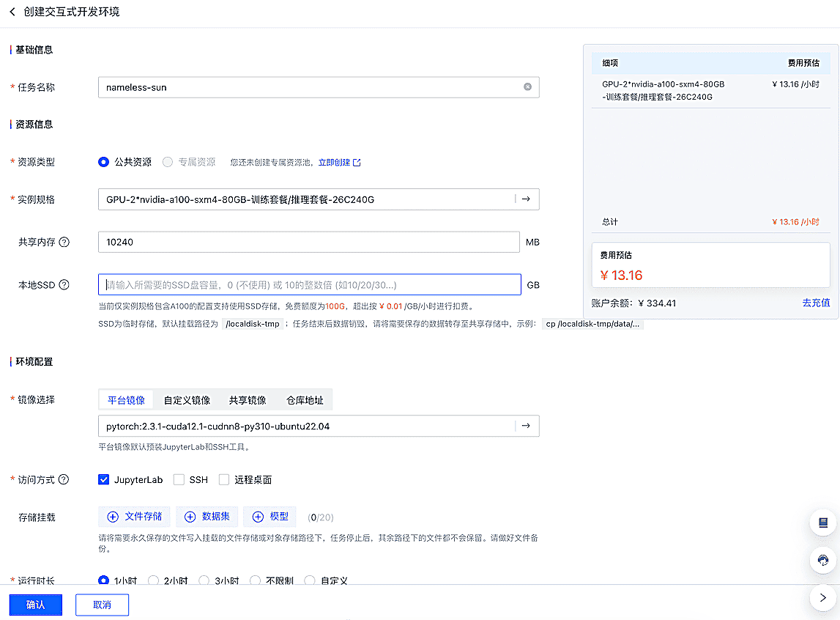This screenshot has height=620, width=840.
Task: Select 专属资源 resource type
Action: tap(168, 162)
